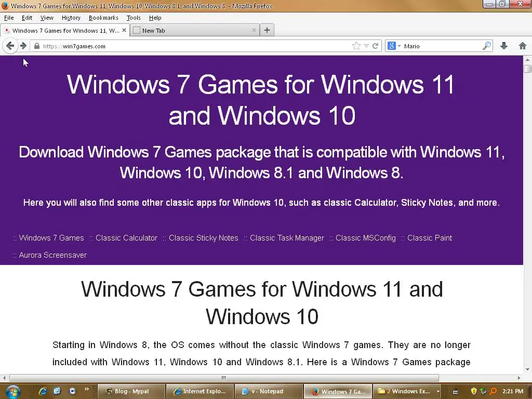The image size is (532, 399).
Task: Close the Windows 7 Games tab
Action: pos(124,30)
